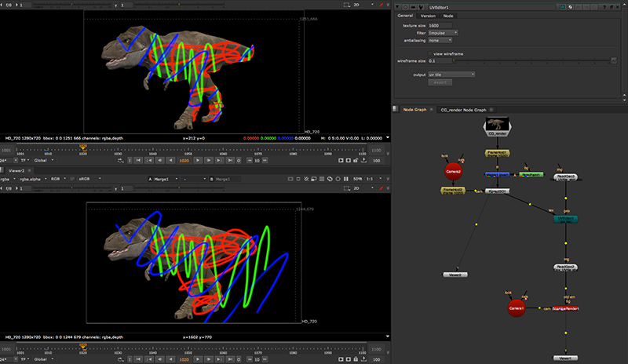The width and height of the screenshot is (628, 364).
Task: Open the antialiasing dropdown
Action: click(441, 39)
